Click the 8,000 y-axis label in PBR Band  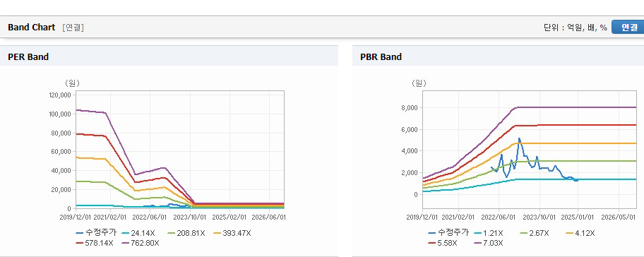[409, 108]
